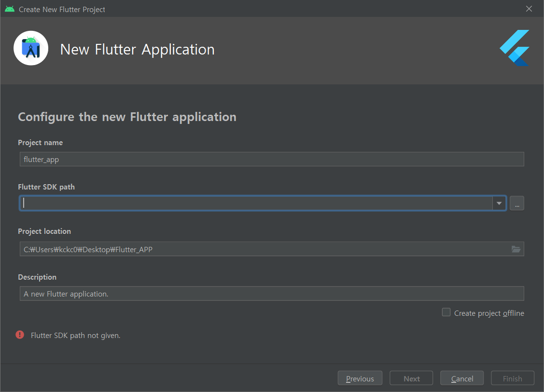Click the Previous button
544x392 pixels.
(360, 378)
